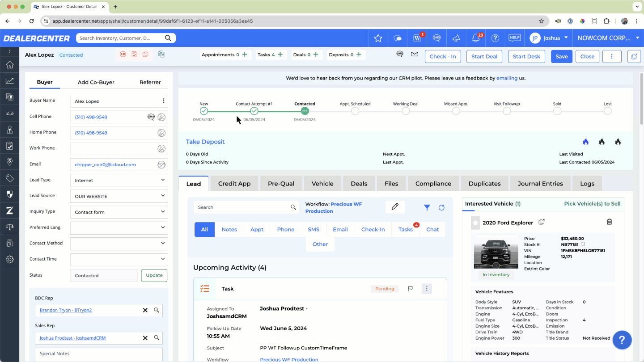Open the Preferred Lang. dropdown
Viewport: 644px width, 362px height.
pyautogui.click(x=119, y=227)
